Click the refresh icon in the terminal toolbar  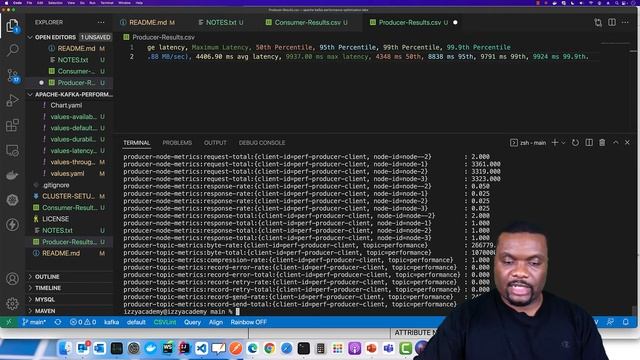point(575,142)
